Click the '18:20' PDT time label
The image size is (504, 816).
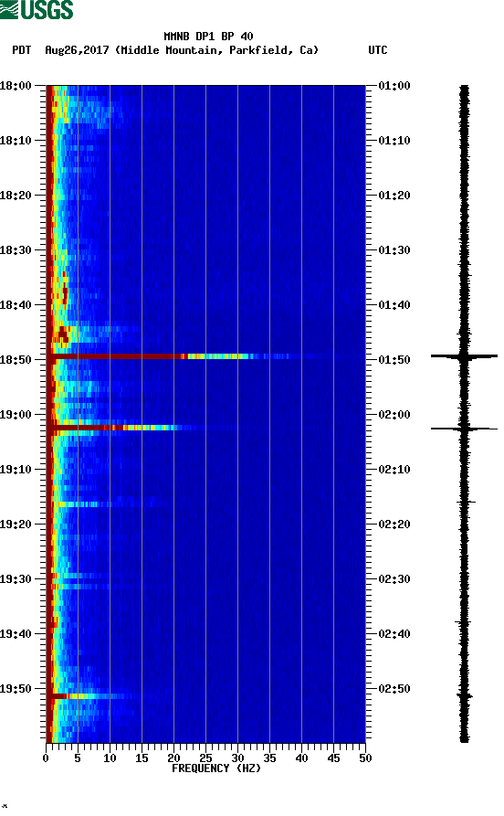click(x=16, y=196)
